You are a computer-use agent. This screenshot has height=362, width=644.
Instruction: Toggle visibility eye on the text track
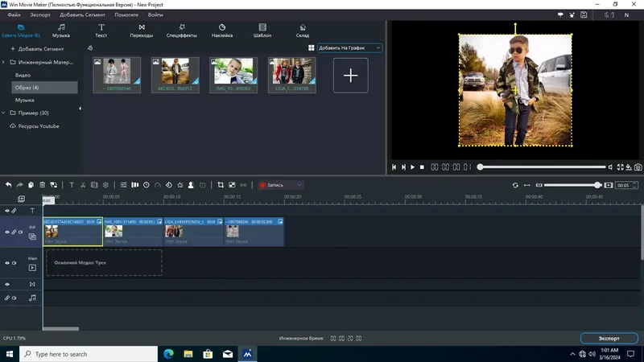coord(7,211)
